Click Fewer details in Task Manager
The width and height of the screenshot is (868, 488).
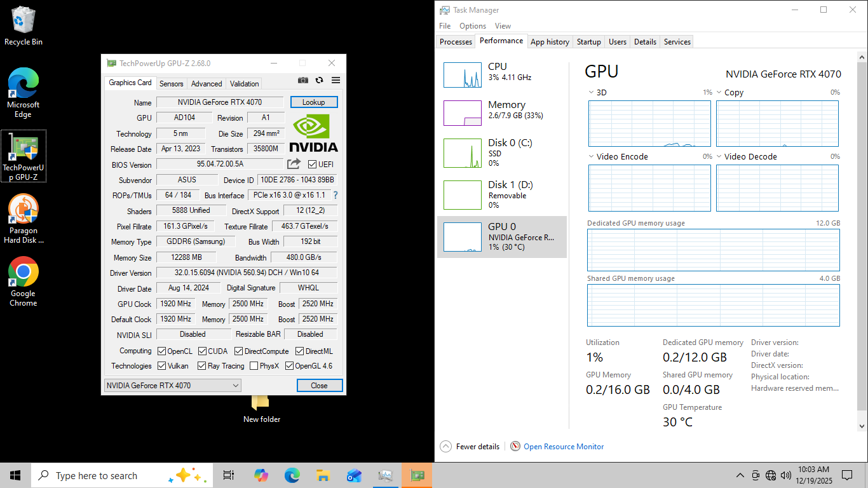coord(470,447)
